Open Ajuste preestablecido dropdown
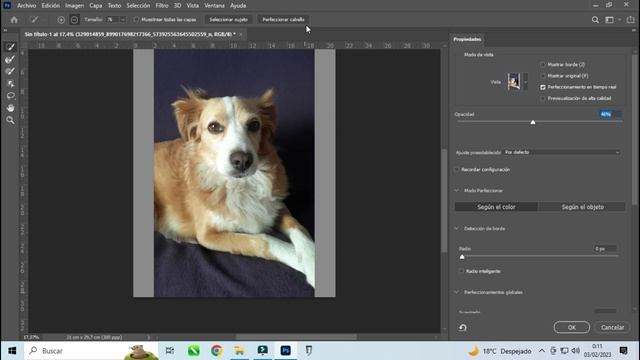This screenshot has height=360, width=640. pyautogui.click(x=562, y=152)
